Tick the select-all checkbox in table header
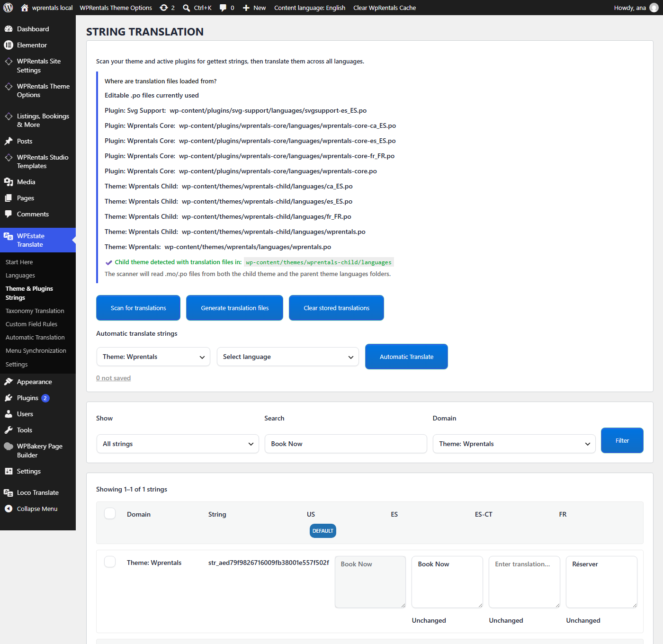663x644 pixels. pyautogui.click(x=110, y=514)
